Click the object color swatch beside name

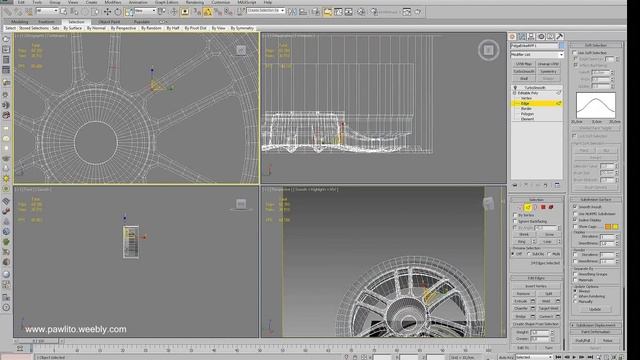point(562,46)
